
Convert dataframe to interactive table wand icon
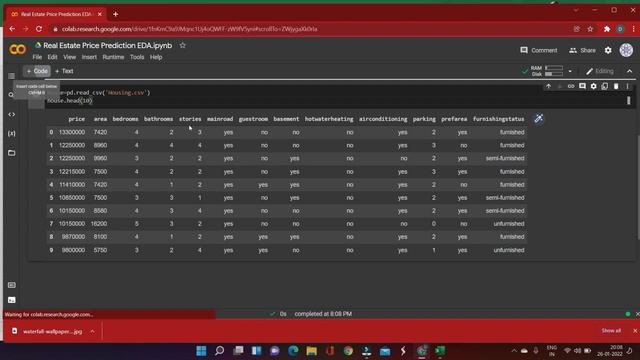pos(539,119)
